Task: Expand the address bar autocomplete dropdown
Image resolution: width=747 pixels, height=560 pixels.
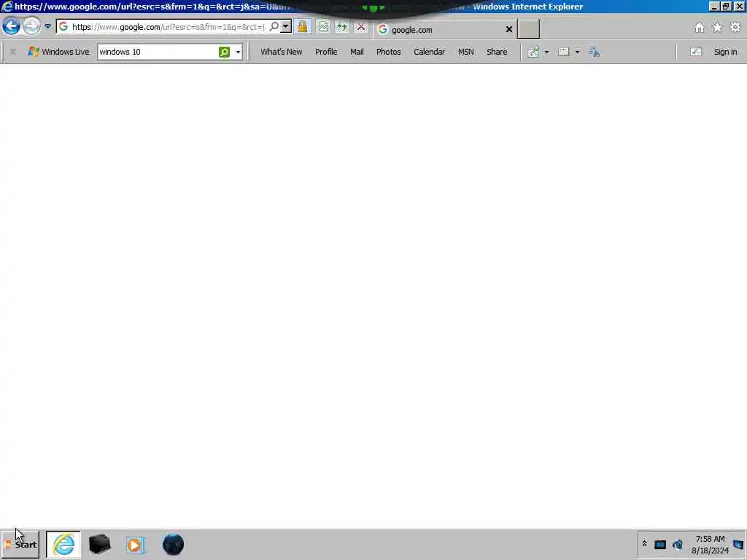Action: coord(286,27)
